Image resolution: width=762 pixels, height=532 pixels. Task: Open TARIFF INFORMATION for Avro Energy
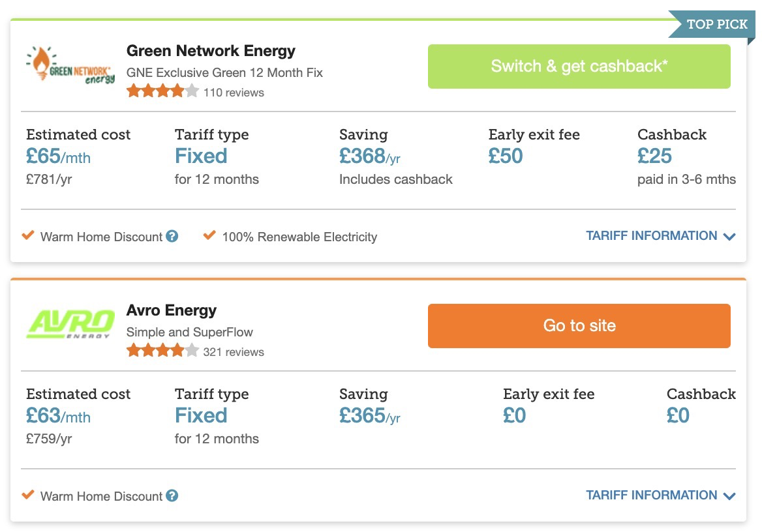pos(651,495)
